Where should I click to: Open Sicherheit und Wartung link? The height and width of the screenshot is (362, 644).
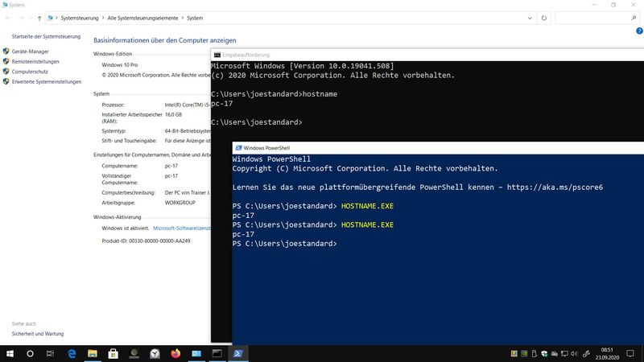[x=38, y=334]
